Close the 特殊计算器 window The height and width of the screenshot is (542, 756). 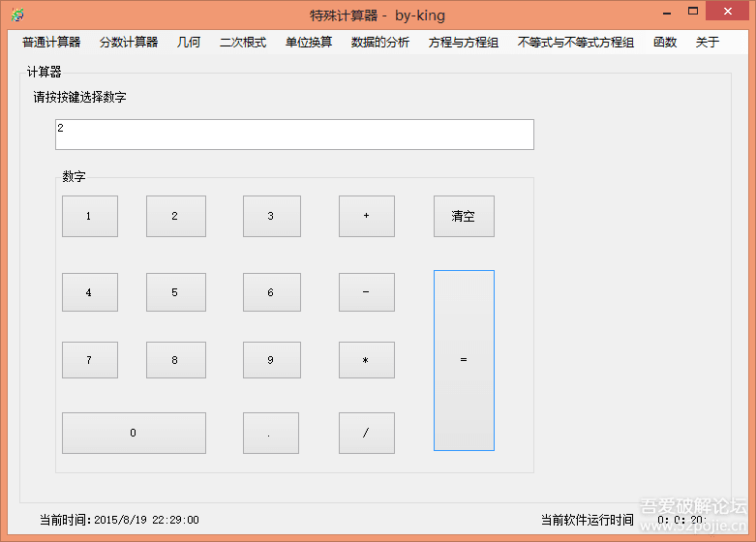click(728, 11)
